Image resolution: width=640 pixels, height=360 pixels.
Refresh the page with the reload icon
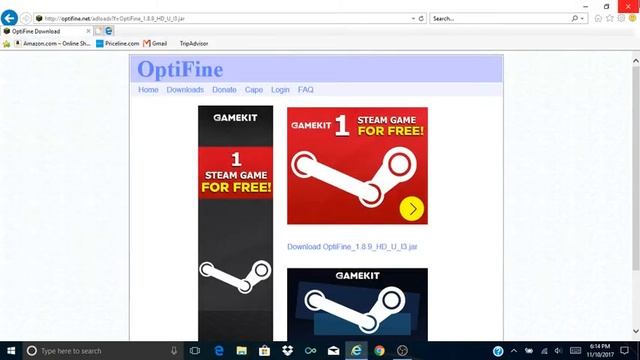pyautogui.click(x=421, y=18)
